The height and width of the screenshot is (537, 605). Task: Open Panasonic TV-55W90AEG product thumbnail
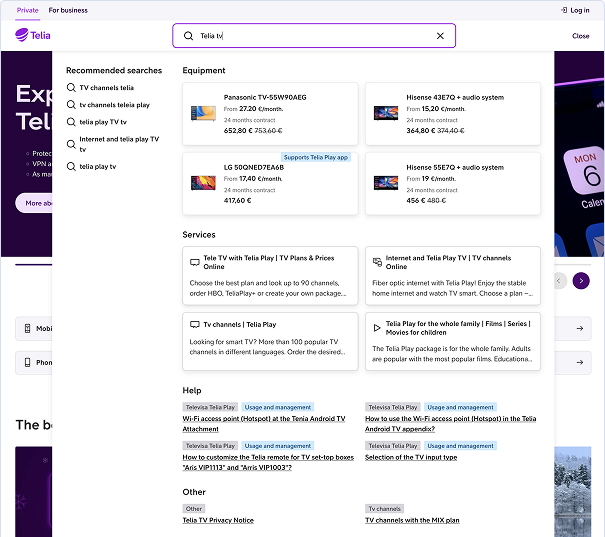[203, 113]
